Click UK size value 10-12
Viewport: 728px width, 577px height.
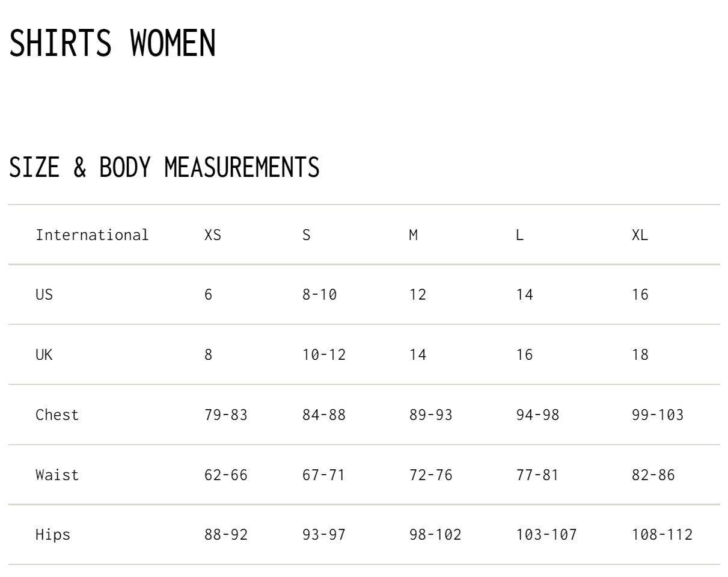coord(324,355)
